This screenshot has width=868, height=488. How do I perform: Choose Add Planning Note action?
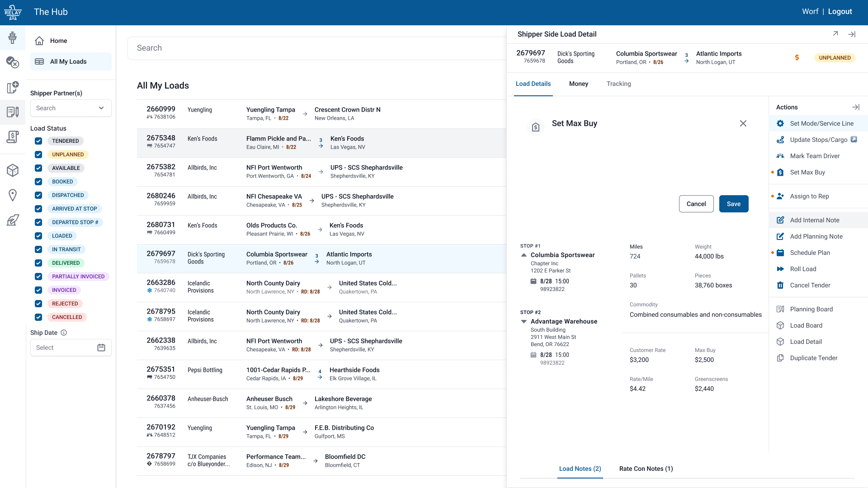pyautogui.click(x=818, y=236)
